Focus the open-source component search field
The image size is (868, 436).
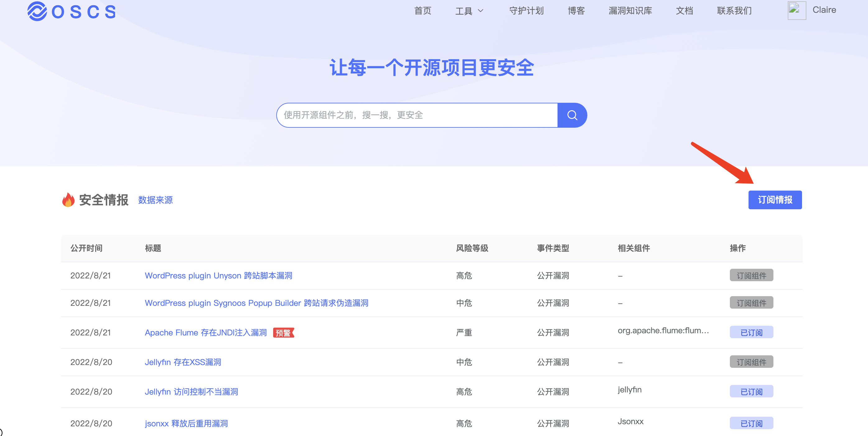417,115
